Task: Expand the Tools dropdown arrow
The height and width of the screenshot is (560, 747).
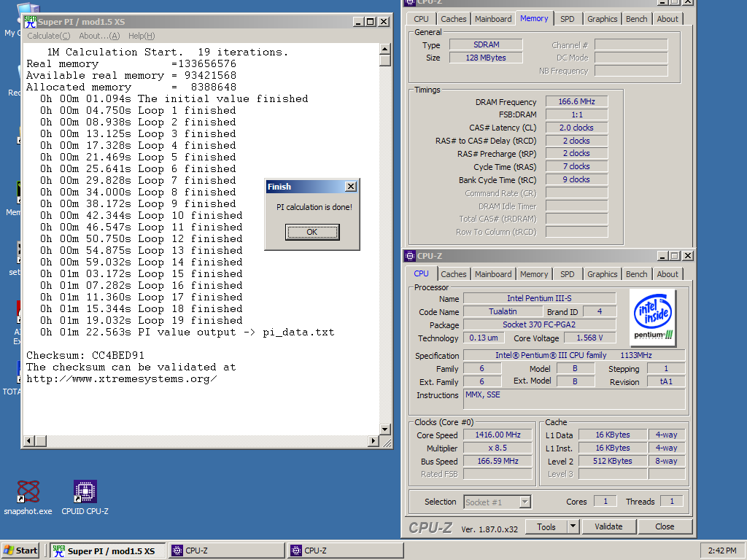Action: click(x=573, y=526)
